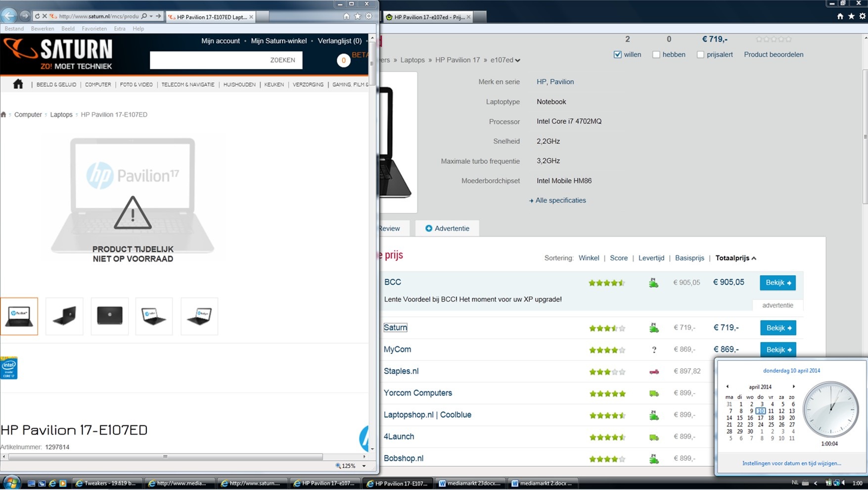Open the COMPUTER category in Saturn navigation
868x490 pixels.
pos(98,85)
